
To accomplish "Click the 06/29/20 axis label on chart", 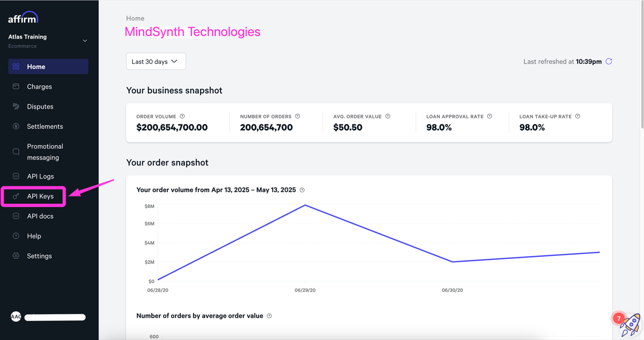I will (x=305, y=290).
